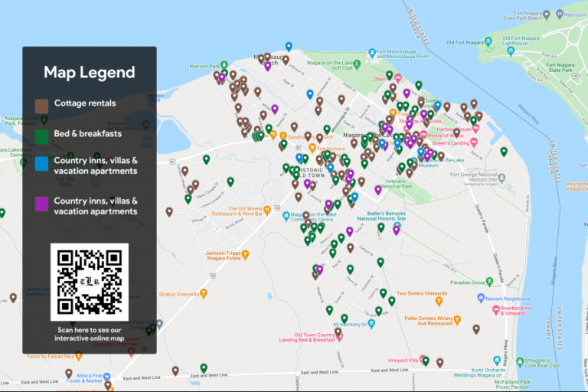Viewport: 588px width, 392px height.
Task: Select the Niagara-on-the-Lake Community Centre icon
Action: [x=286, y=216]
